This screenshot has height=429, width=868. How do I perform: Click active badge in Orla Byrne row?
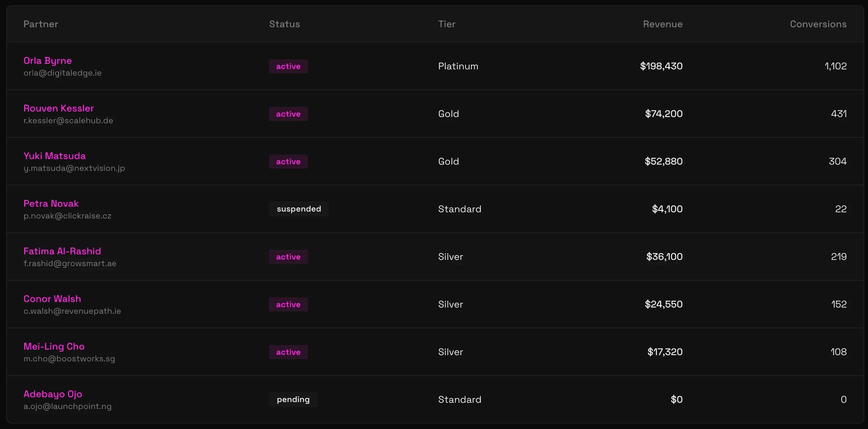pyautogui.click(x=288, y=66)
